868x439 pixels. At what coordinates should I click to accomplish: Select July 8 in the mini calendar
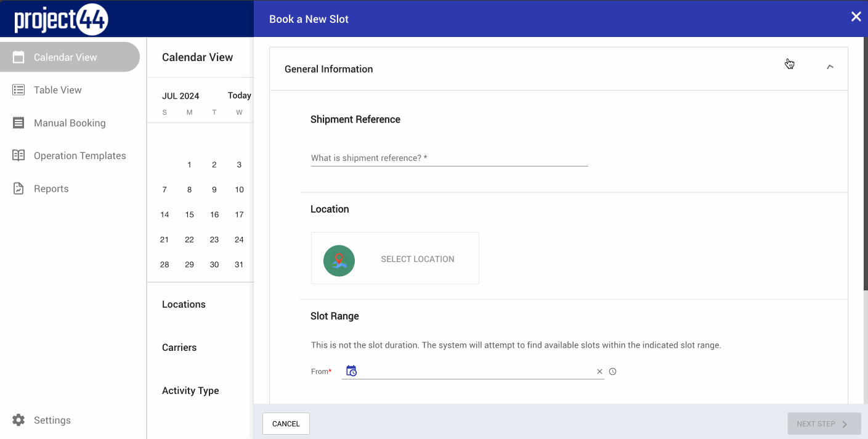coord(189,190)
